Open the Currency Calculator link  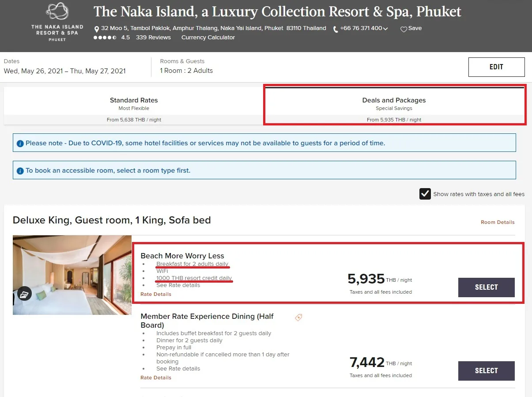click(x=208, y=38)
